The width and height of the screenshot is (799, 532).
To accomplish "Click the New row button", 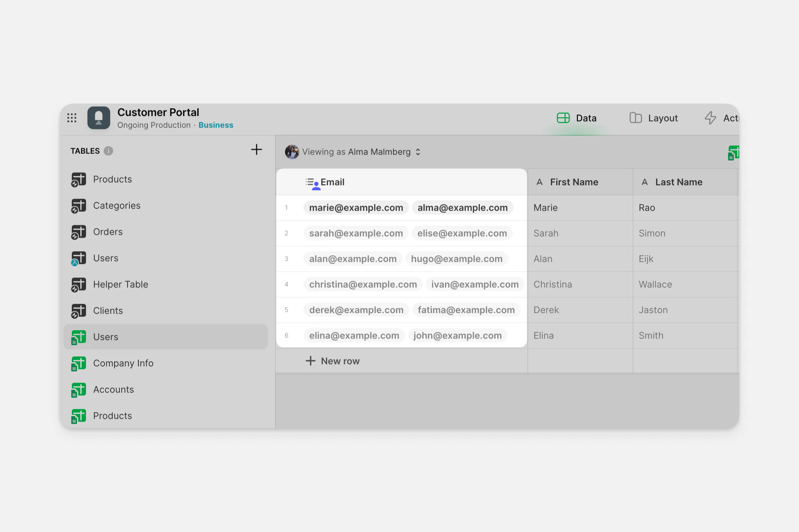I will click(333, 361).
